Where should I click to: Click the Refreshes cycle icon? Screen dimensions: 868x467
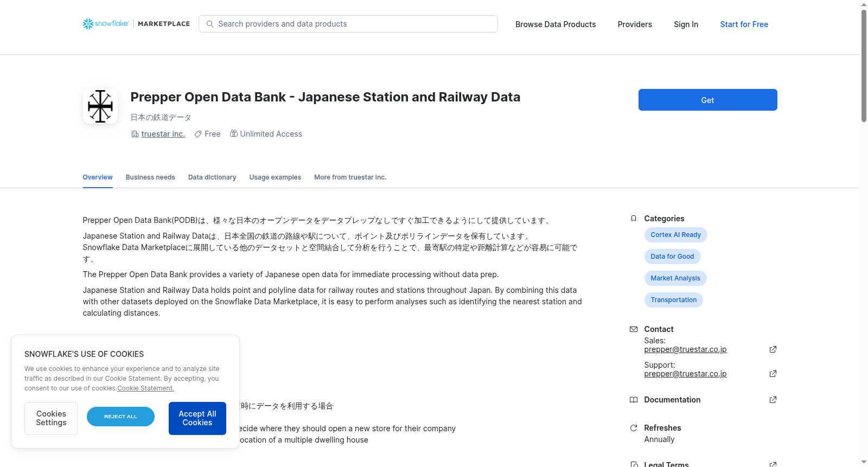click(x=634, y=428)
